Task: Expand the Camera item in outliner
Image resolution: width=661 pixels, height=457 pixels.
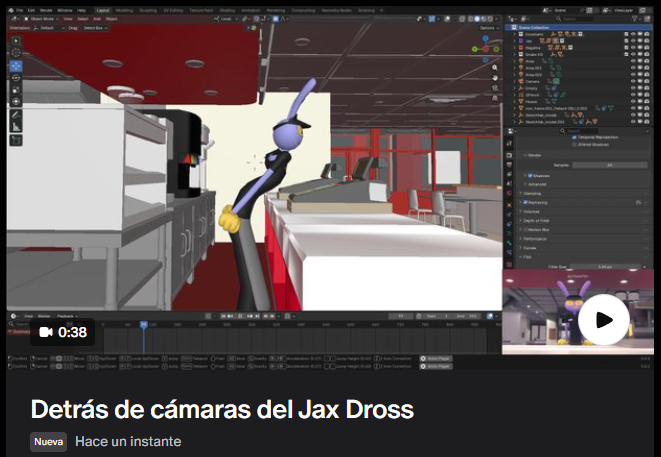Action: (515, 81)
